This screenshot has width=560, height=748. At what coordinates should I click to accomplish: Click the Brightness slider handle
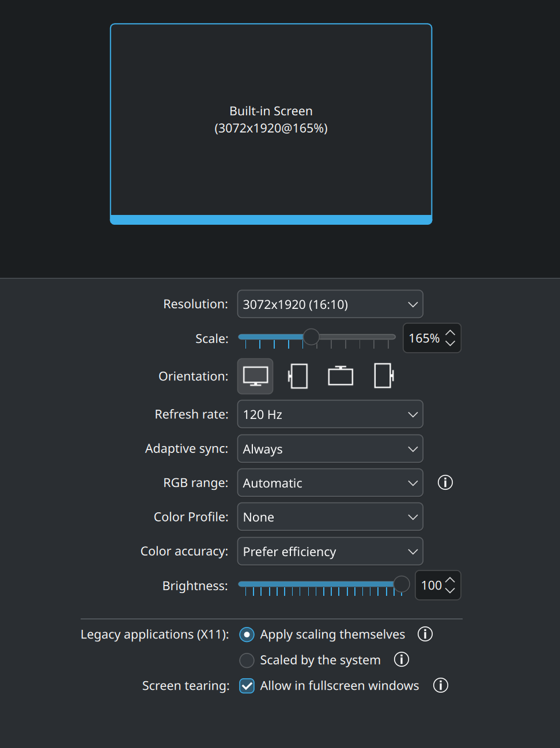(402, 584)
